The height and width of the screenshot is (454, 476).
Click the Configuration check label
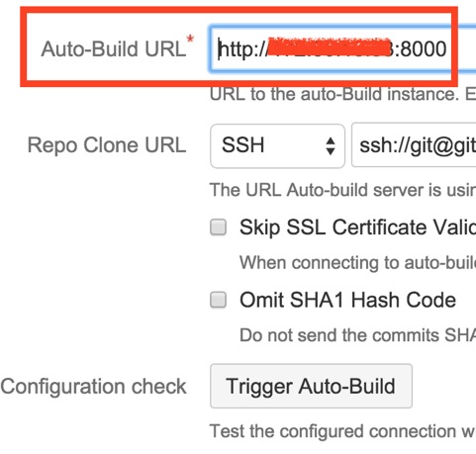coord(94,387)
